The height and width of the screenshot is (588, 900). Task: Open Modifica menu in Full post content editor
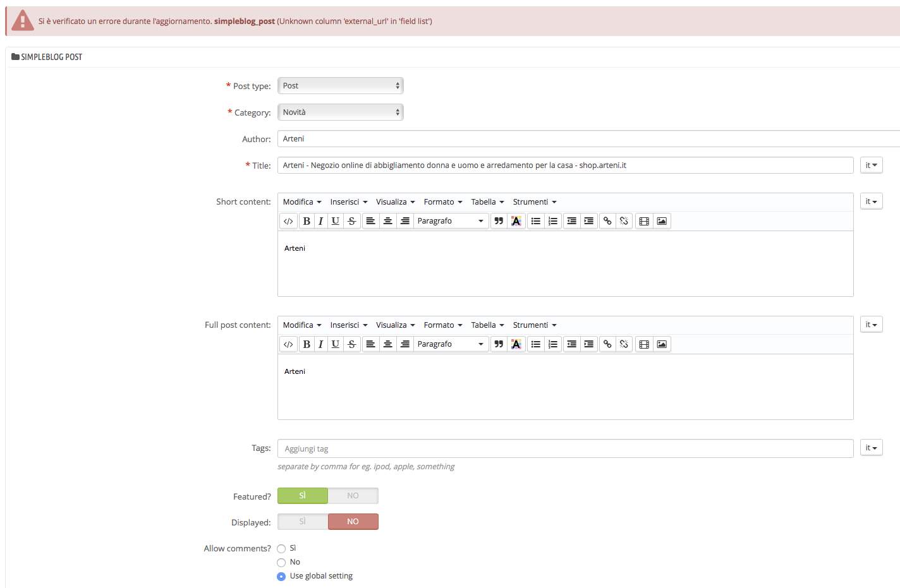click(x=302, y=325)
